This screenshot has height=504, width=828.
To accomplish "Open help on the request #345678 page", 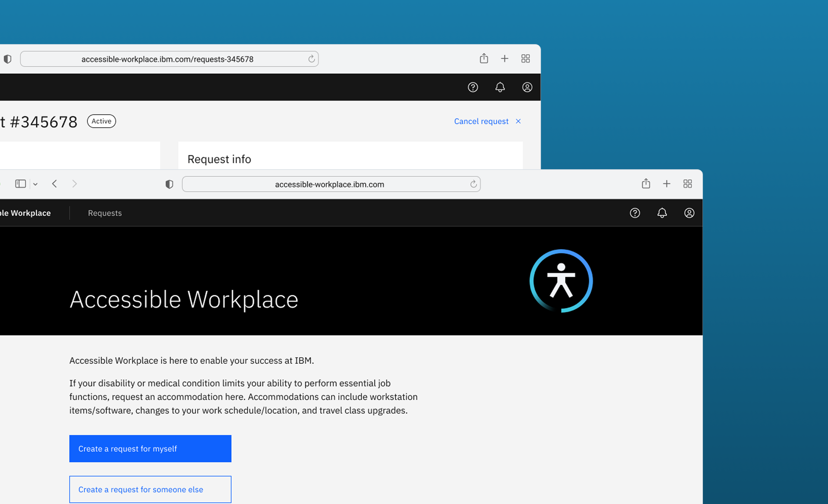I will click(x=473, y=87).
